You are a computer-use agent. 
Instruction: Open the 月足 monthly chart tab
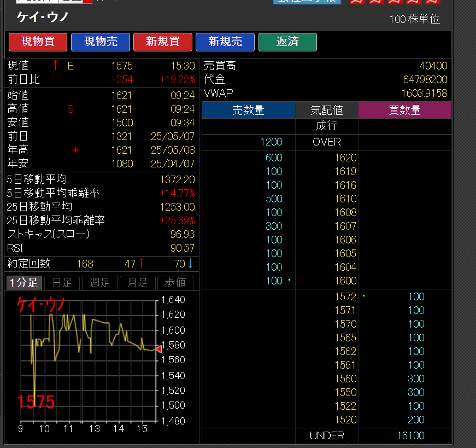click(x=137, y=283)
